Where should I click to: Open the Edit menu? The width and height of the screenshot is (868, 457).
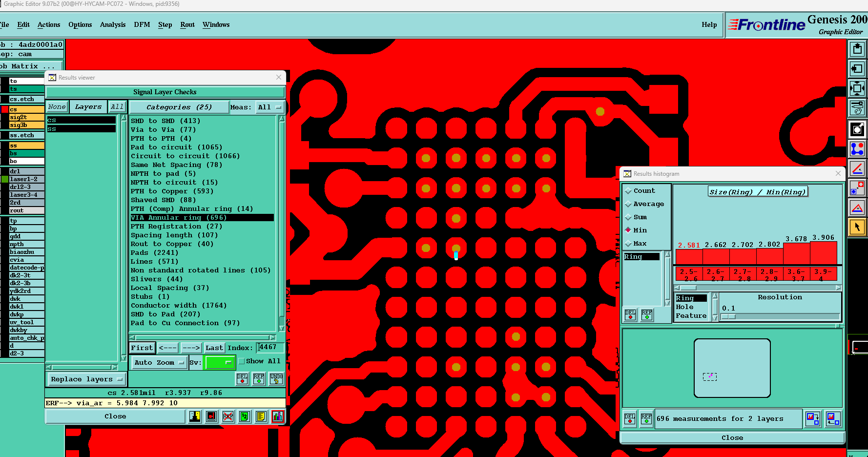point(23,24)
